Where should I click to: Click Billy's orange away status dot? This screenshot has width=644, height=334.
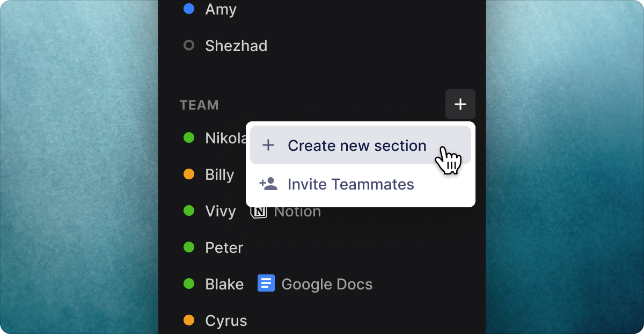click(x=189, y=174)
